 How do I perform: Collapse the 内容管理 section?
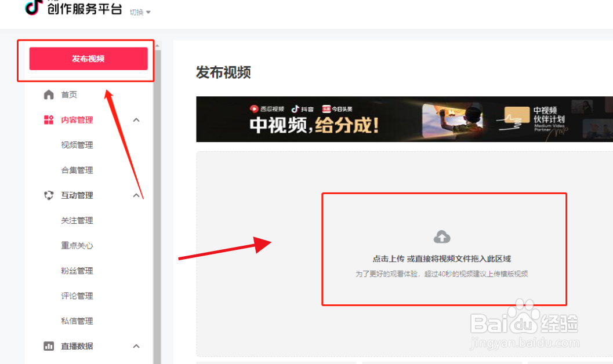point(136,120)
